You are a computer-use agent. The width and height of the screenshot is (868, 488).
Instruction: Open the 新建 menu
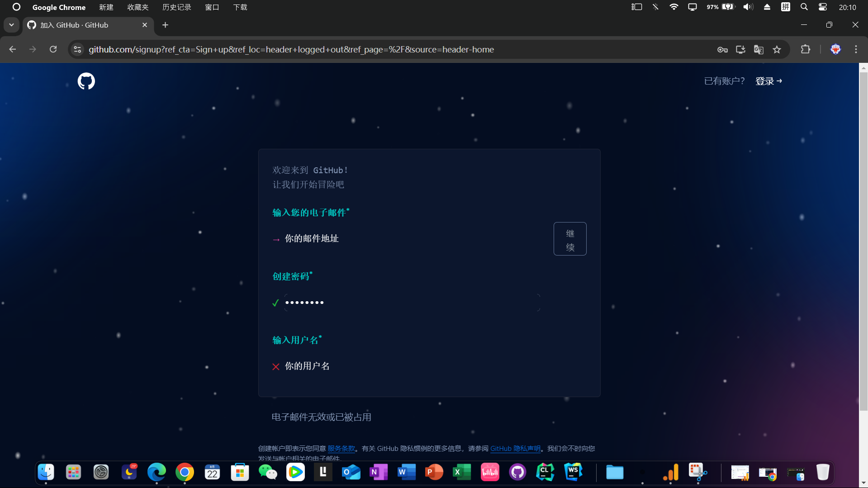106,7
